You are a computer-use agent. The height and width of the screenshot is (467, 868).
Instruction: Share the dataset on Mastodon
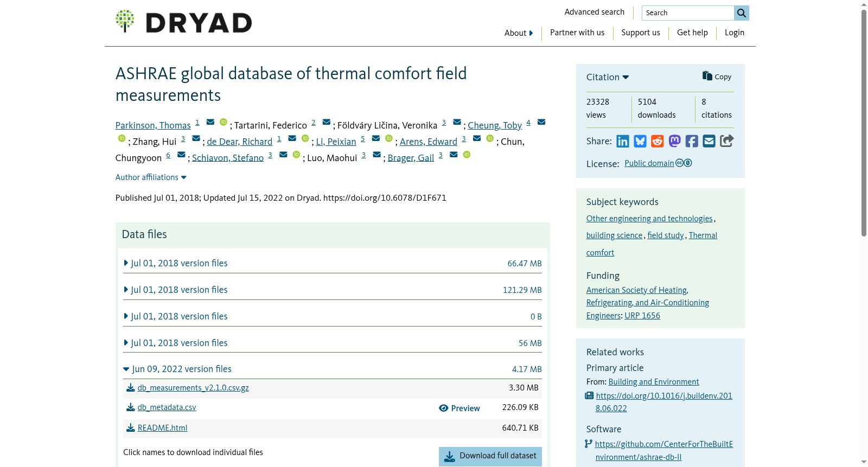(x=675, y=142)
